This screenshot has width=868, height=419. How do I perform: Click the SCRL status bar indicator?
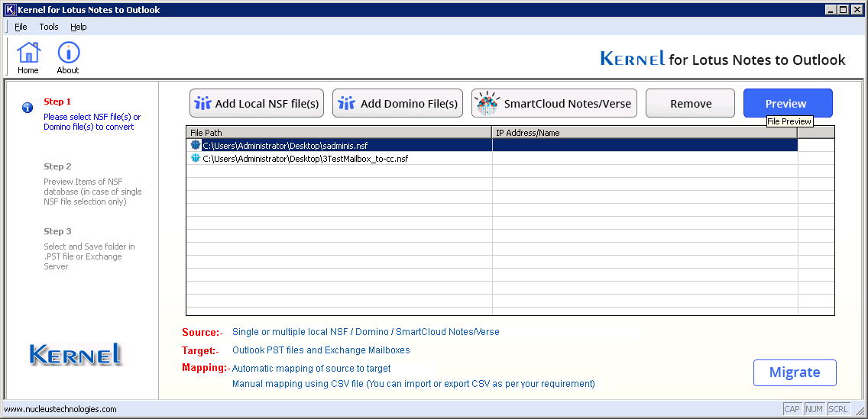[x=838, y=409]
